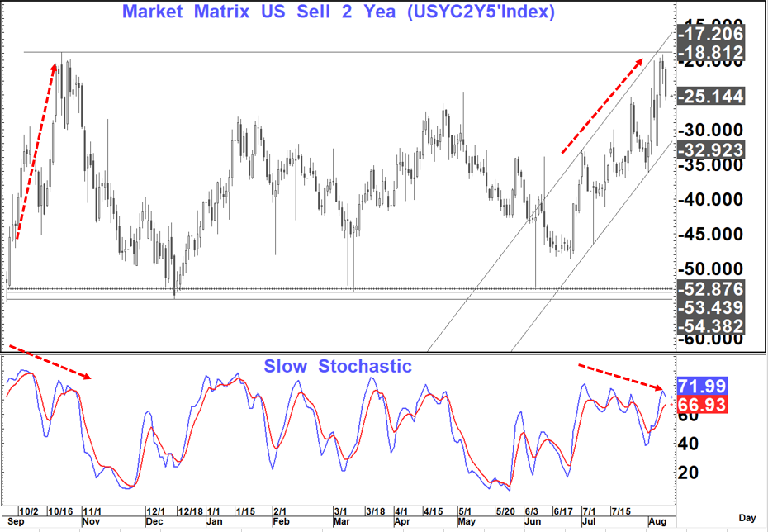Click the 3/18 date on time axis

click(x=373, y=511)
